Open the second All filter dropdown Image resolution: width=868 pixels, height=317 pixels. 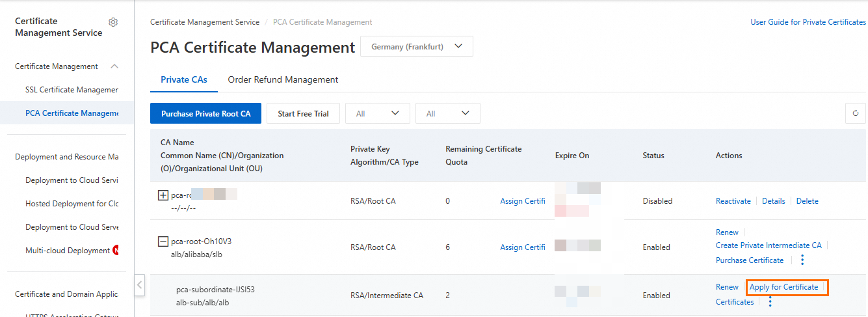447,113
